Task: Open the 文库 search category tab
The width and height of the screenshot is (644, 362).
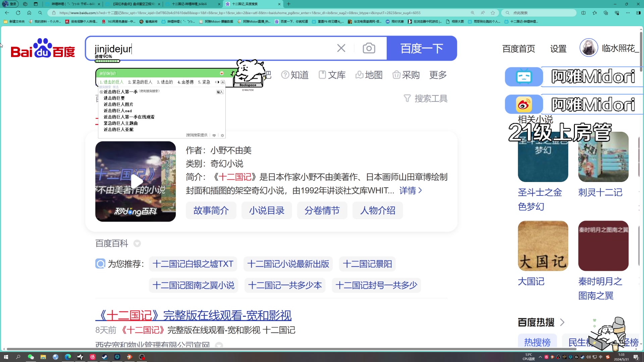Action: (332, 75)
